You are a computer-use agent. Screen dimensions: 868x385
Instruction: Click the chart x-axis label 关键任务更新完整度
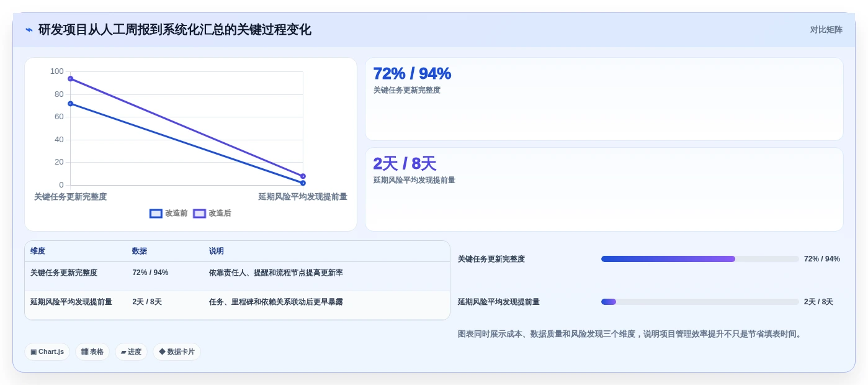click(x=70, y=197)
